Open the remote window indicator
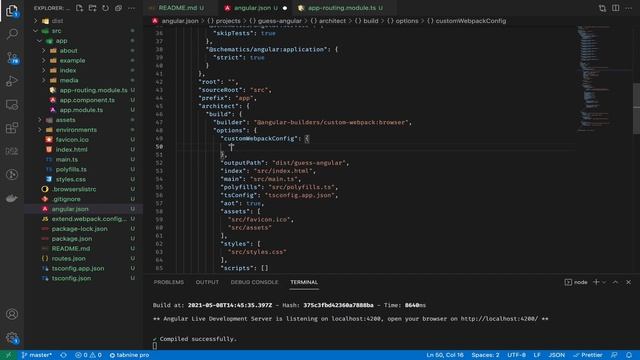The height and width of the screenshot is (360, 640). click(9, 355)
